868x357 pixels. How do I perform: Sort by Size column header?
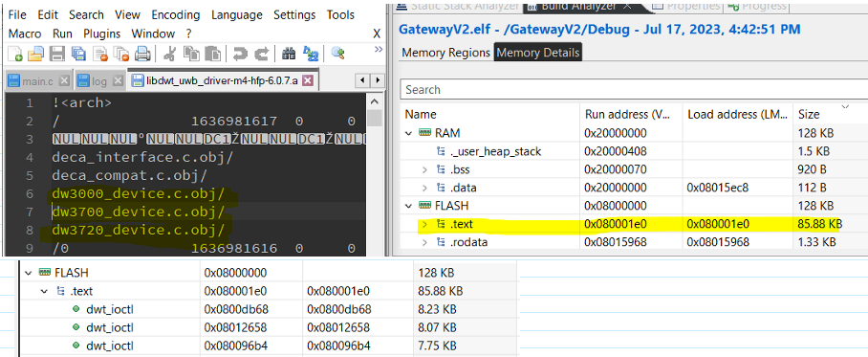pyautogui.click(x=830, y=114)
